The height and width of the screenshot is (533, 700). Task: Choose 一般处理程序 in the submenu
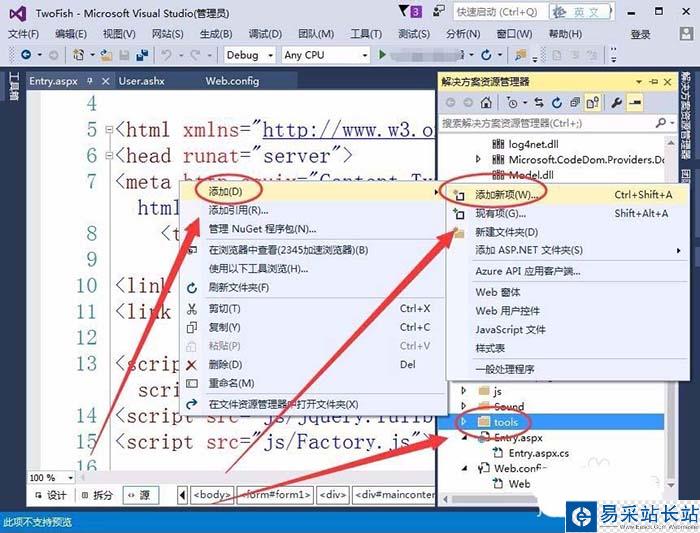[x=567, y=369]
